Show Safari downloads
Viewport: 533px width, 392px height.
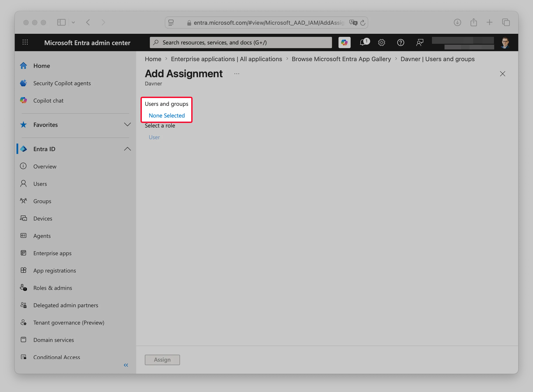pyautogui.click(x=457, y=23)
